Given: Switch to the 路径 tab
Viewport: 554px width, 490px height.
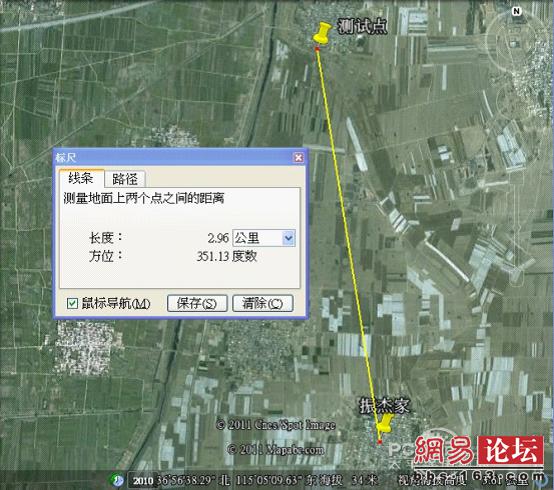Looking at the screenshot, I should [x=125, y=179].
